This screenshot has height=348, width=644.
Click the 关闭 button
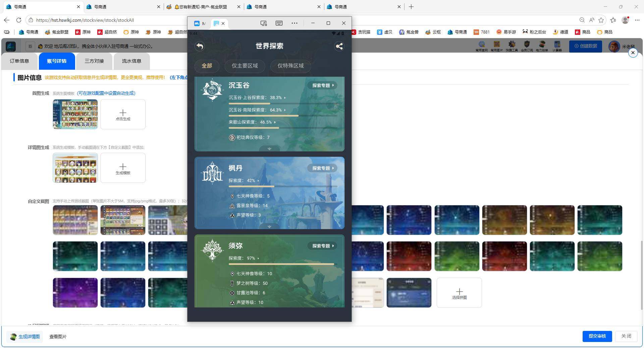(626, 336)
